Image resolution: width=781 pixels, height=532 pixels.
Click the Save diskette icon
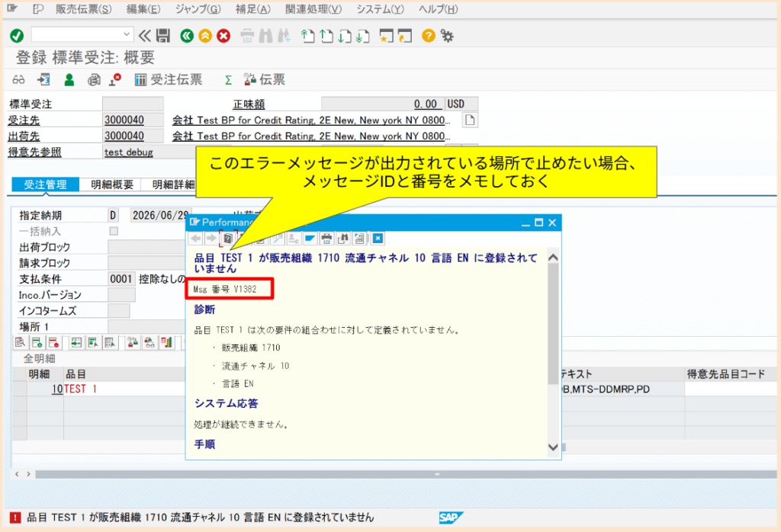click(163, 36)
